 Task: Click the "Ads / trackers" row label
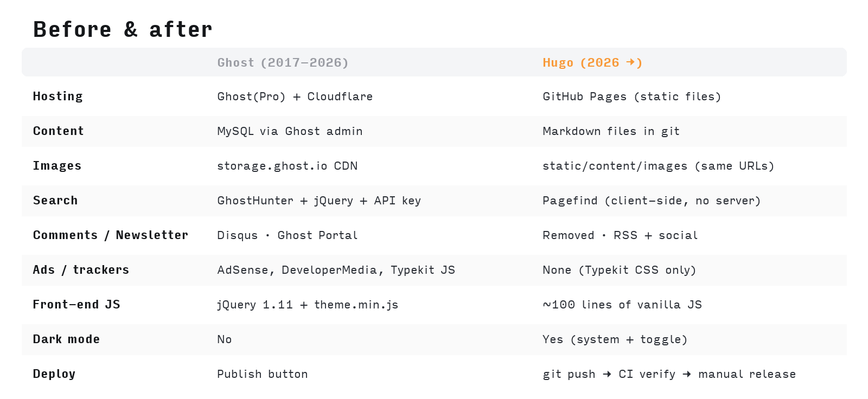click(x=81, y=270)
